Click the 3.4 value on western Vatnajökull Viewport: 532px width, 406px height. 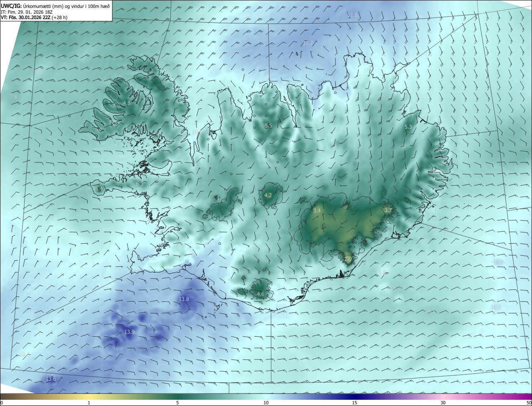pyautogui.click(x=317, y=210)
